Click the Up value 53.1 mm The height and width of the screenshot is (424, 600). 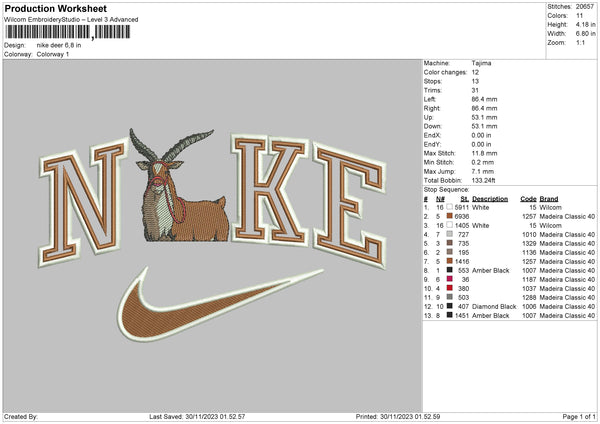[x=484, y=117]
